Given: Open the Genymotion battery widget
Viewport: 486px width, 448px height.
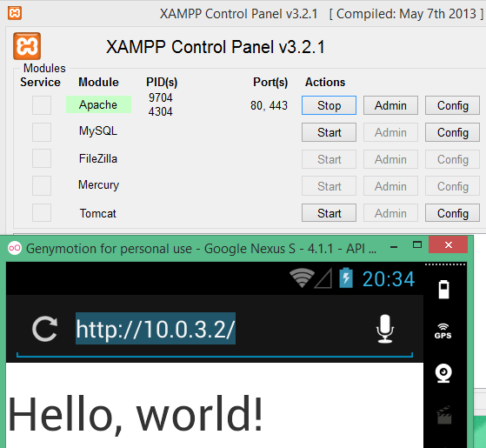Looking at the screenshot, I should (443, 290).
